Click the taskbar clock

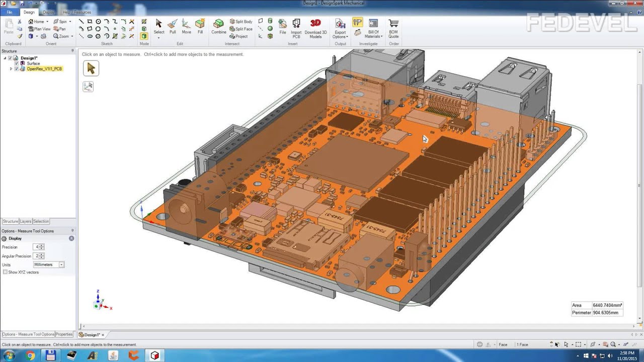pyautogui.click(x=626, y=355)
